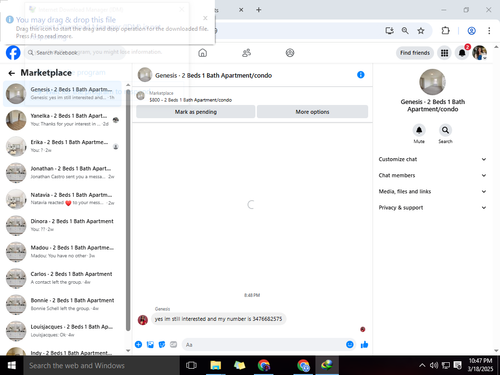
Task: Open a new browser tab
Action: [x=259, y=10]
